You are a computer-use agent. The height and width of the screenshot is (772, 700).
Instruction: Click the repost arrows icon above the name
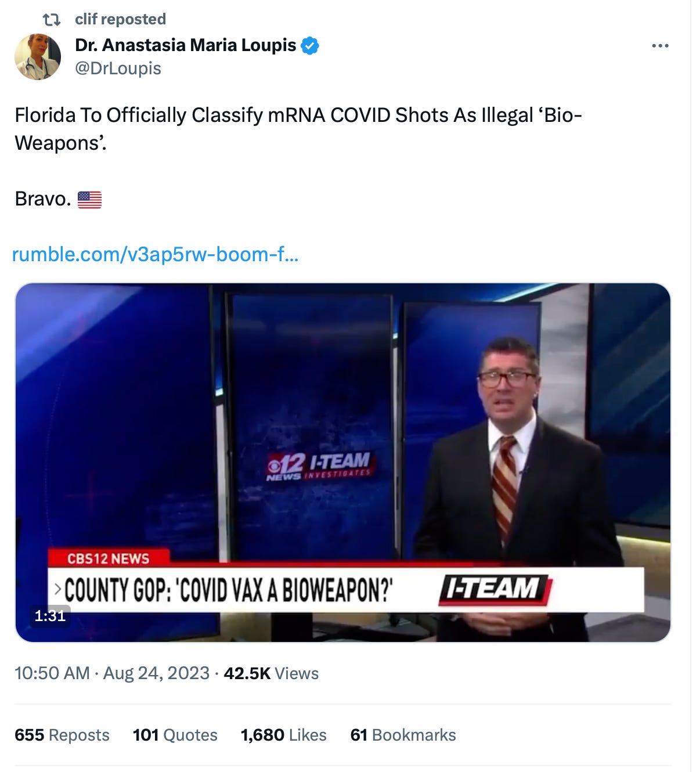52,20
